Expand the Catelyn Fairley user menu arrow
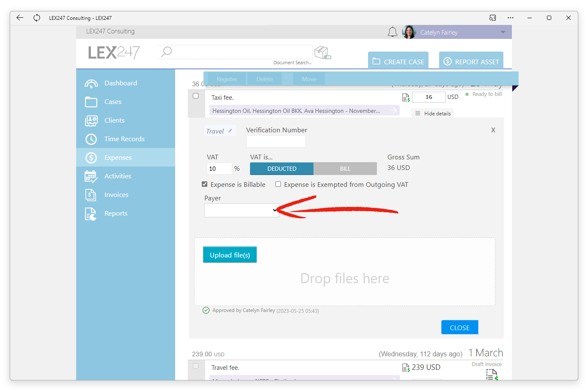Image resolution: width=588 pixels, height=391 pixels. click(503, 32)
